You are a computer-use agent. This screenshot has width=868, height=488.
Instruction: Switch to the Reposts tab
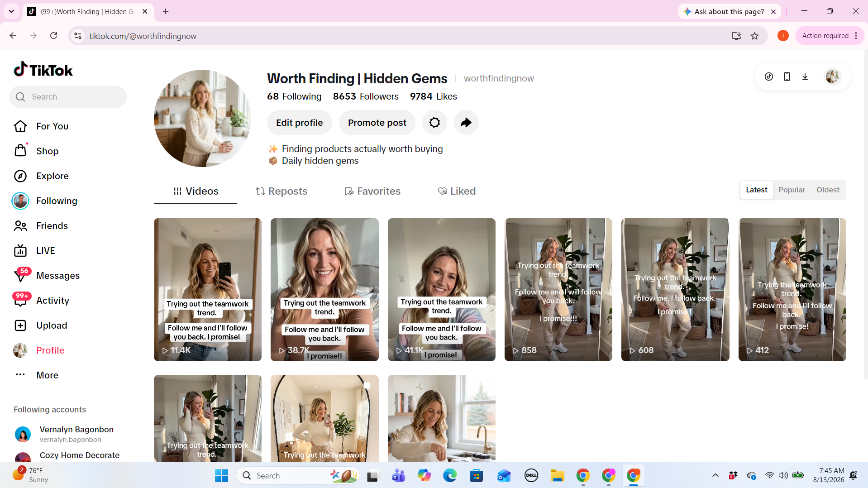281,191
